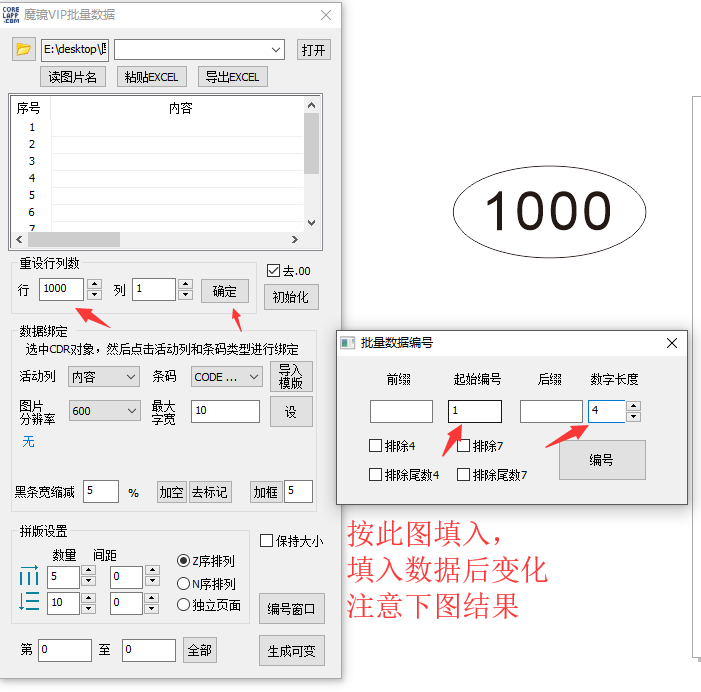Select the N序排列 radio button
This screenshot has height=692, width=701.
[x=183, y=583]
